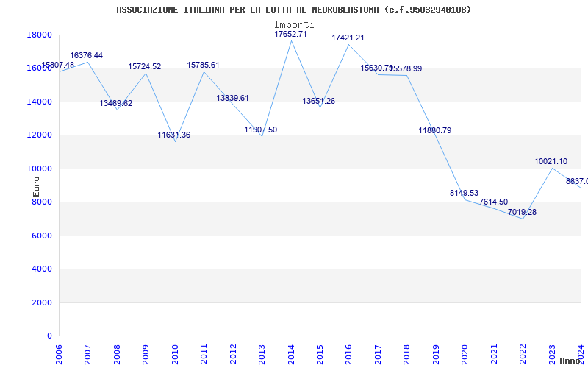The image size is (588, 368).
Task: Select the 11880.79 value label
Action: 435,131
